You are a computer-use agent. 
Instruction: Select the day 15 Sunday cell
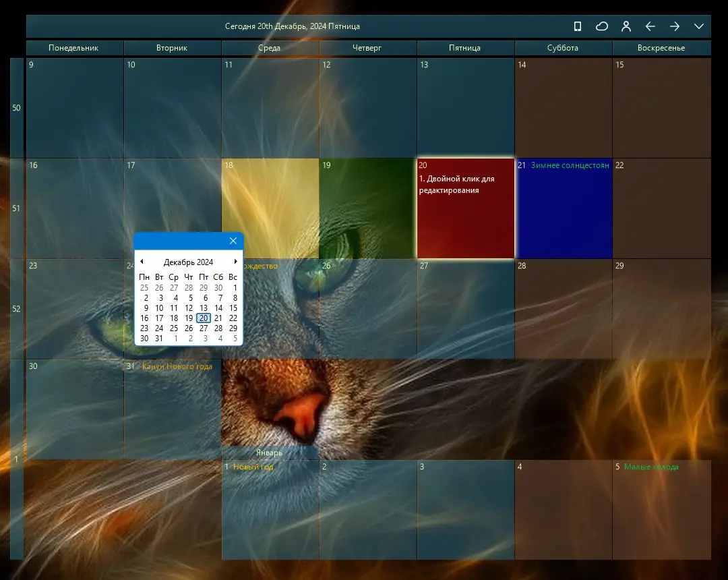pyautogui.click(x=662, y=108)
